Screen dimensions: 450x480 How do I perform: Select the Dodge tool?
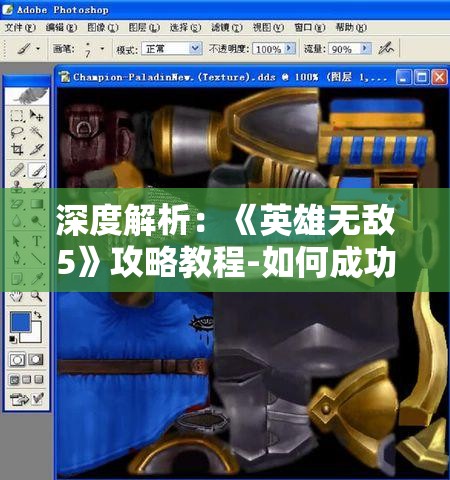(x=36, y=220)
